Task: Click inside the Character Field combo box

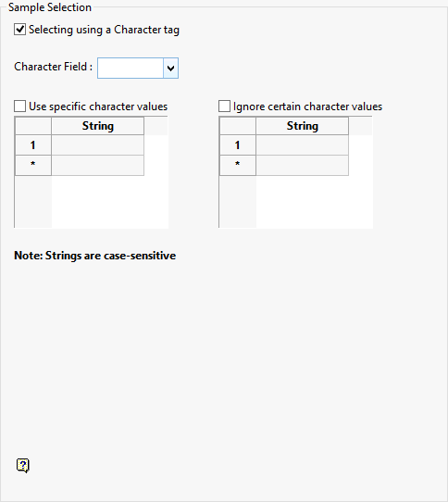Action: point(131,68)
